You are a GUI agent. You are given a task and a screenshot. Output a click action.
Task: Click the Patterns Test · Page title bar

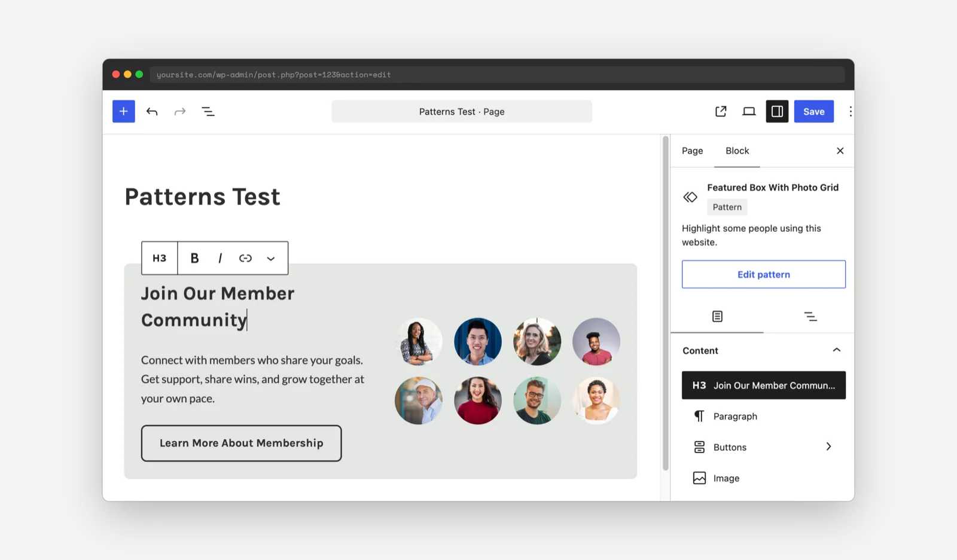462,111
